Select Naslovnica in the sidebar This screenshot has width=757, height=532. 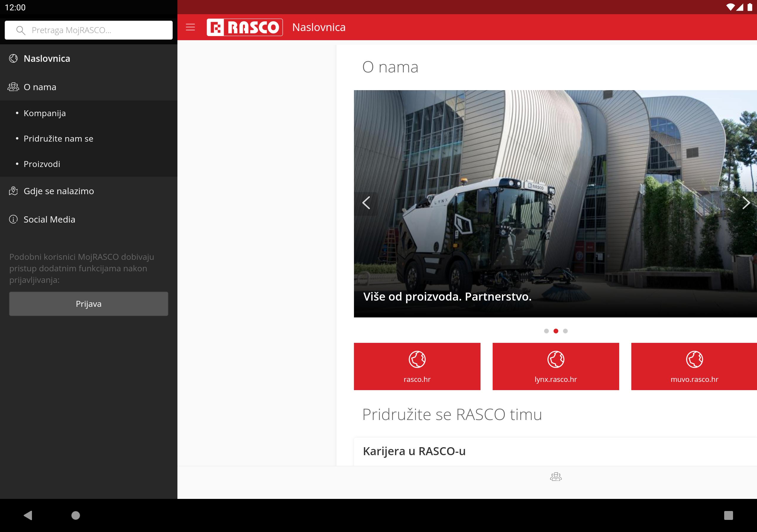click(x=89, y=59)
